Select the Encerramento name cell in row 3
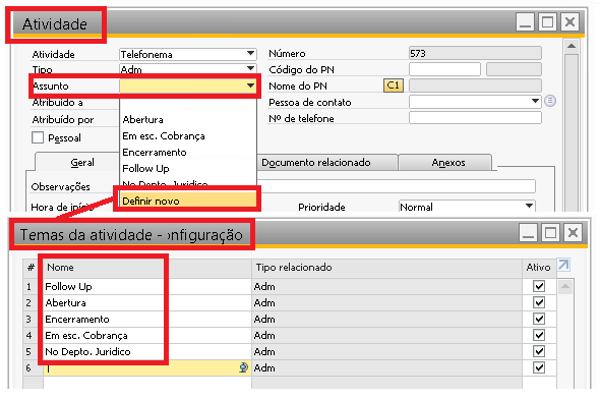 point(147,319)
